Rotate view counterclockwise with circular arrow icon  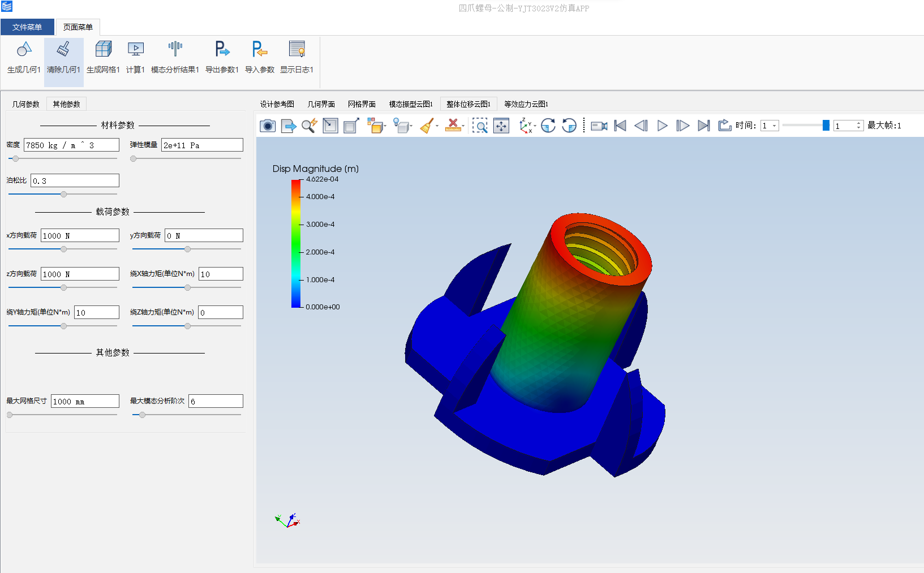coord(569,126)
